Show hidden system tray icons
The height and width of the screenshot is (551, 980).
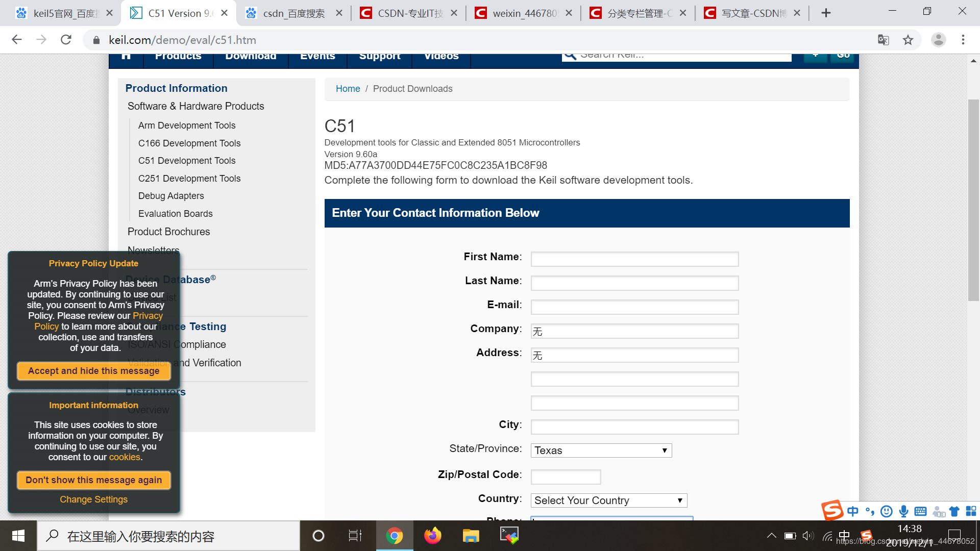click(771, 536)
